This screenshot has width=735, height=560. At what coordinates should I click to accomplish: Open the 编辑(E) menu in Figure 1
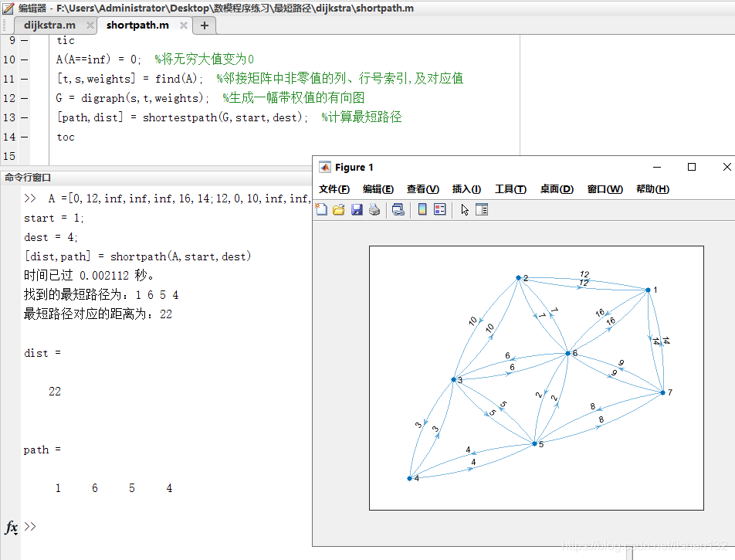point(378,189)
